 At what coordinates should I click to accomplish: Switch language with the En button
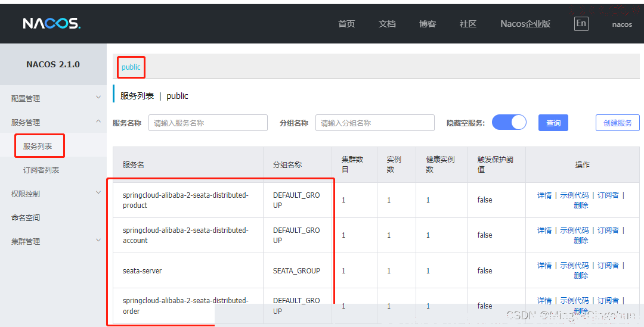581,23
